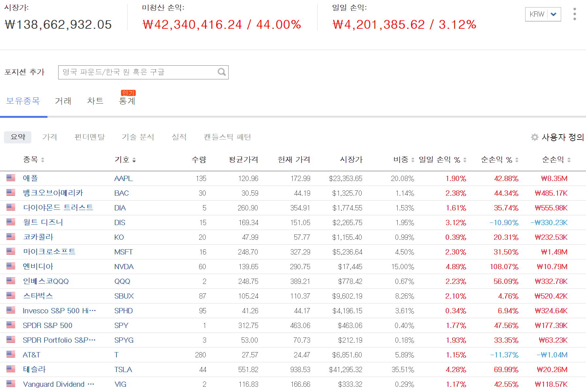Open the 코카콜라 stock link
The width and height of the screenshot is (586, 392).
click(x=38, y=237)
